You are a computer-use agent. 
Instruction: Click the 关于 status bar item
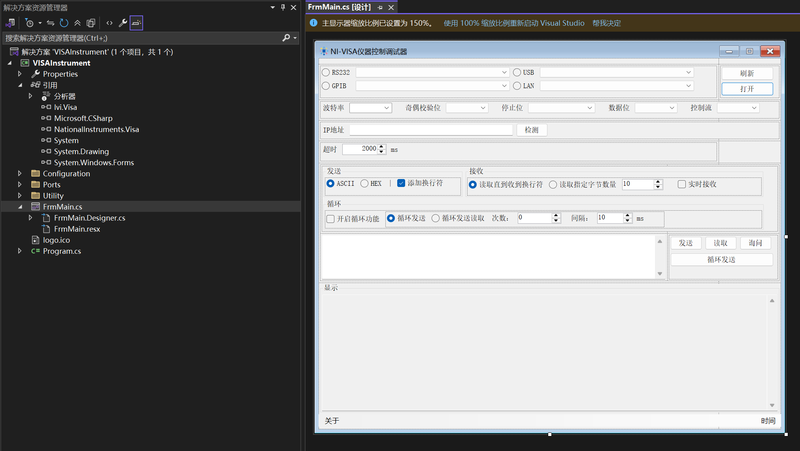pos(332,421)
